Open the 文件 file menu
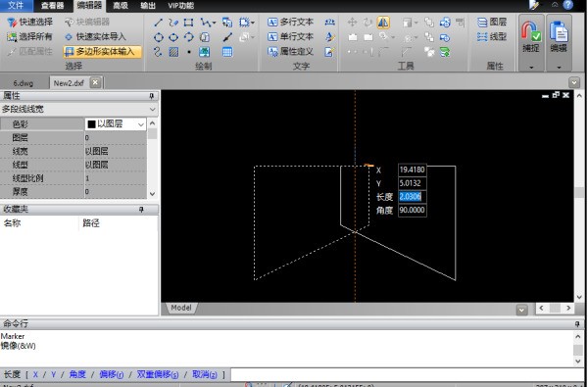 click(x=16, y=5)
